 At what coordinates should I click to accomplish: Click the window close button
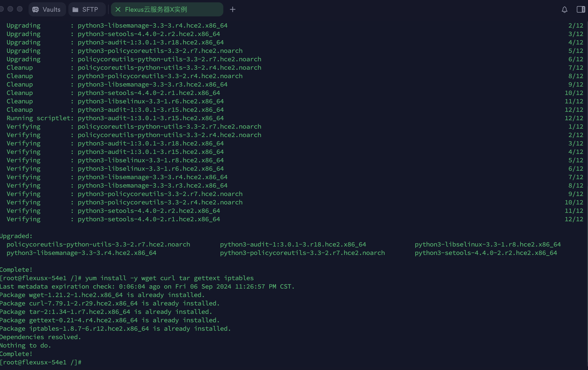pos(1,9)
